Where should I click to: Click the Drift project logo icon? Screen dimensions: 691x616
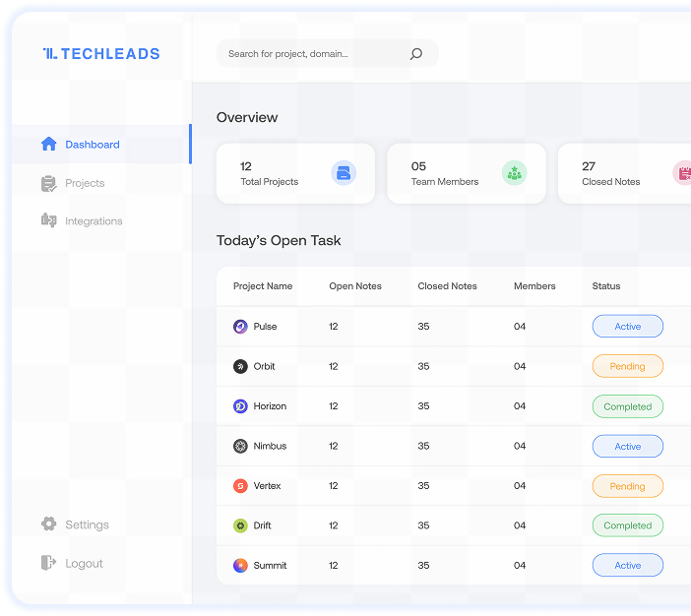point(240,525)
